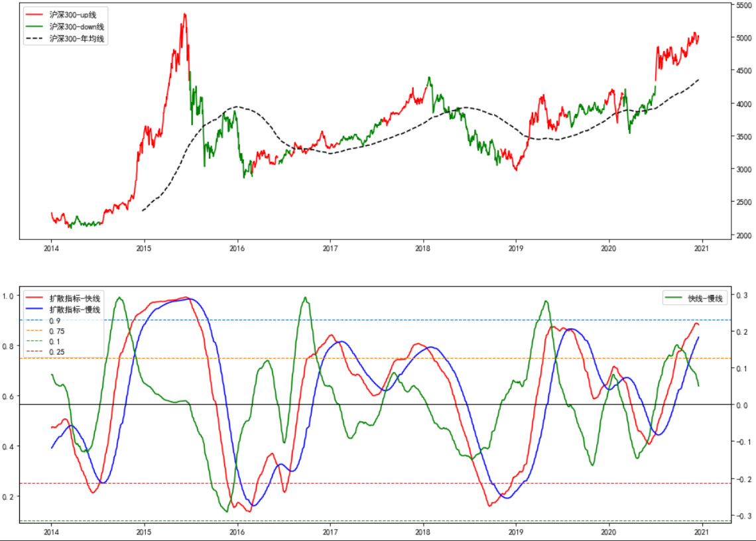Viewport: 756px width, 541px height.
Task: Click 2016 tick label on lower chart axis
Action: 237,532
